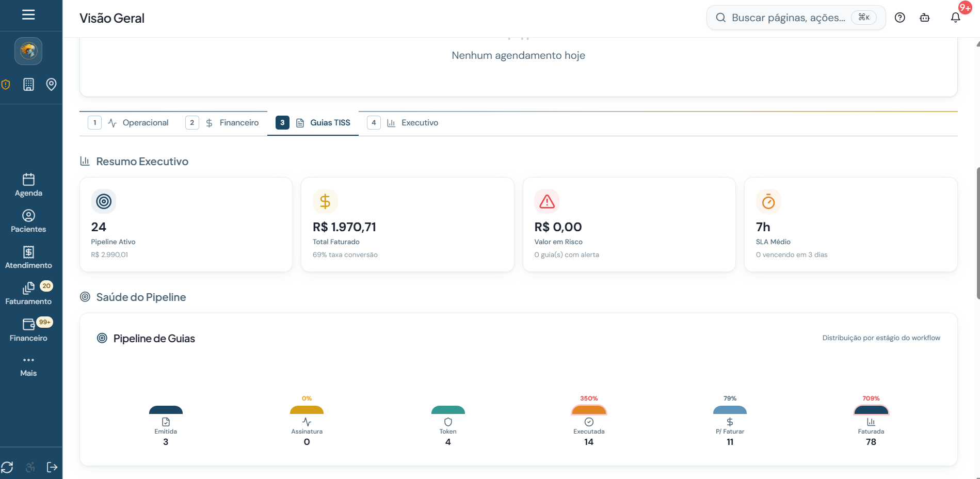This screenshot has width=980, height=479.
Task: Click the location pin icon
Action: [51, 85]
